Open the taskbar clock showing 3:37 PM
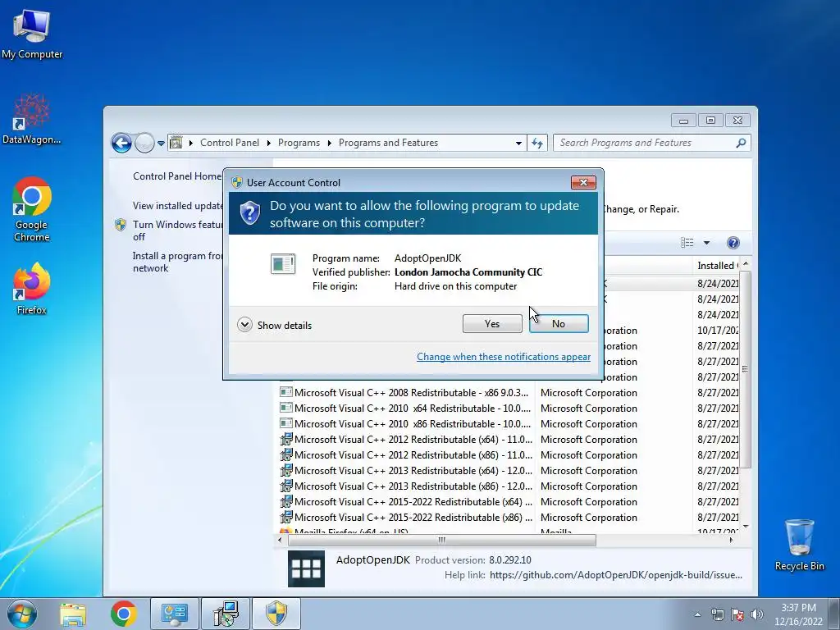Screen dimensions: 840x630 [x=798, y=614]
